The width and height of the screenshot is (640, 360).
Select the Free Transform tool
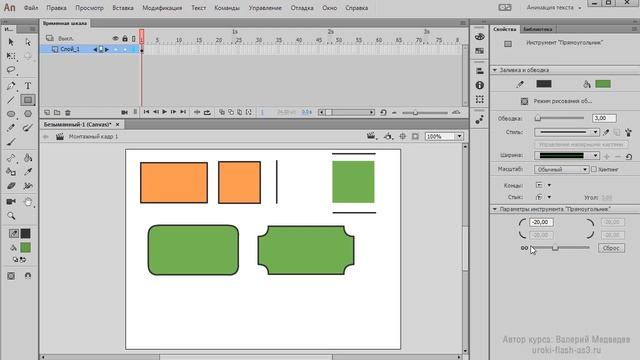tap(11, 56)
